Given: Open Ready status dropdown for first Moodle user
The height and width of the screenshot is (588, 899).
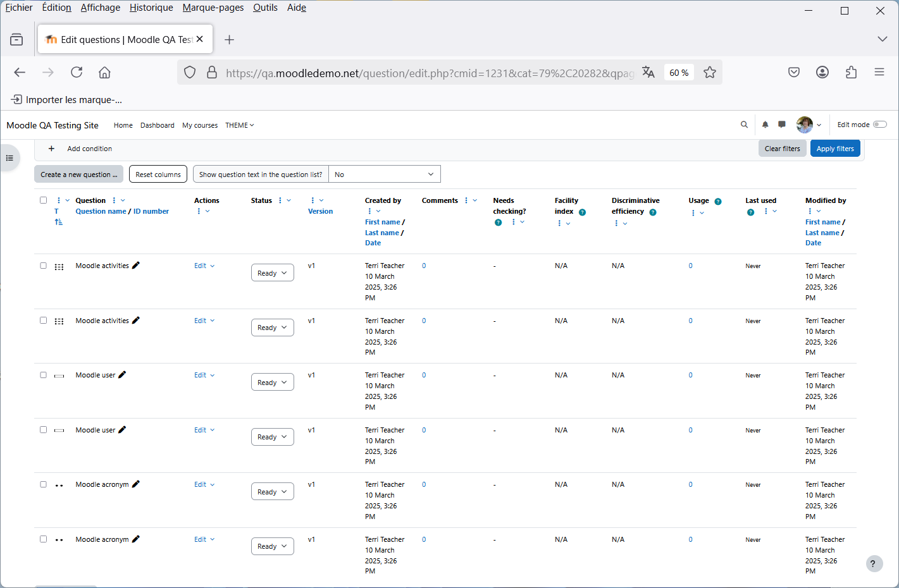Looking at the screenshot, I should click(272, 383).
